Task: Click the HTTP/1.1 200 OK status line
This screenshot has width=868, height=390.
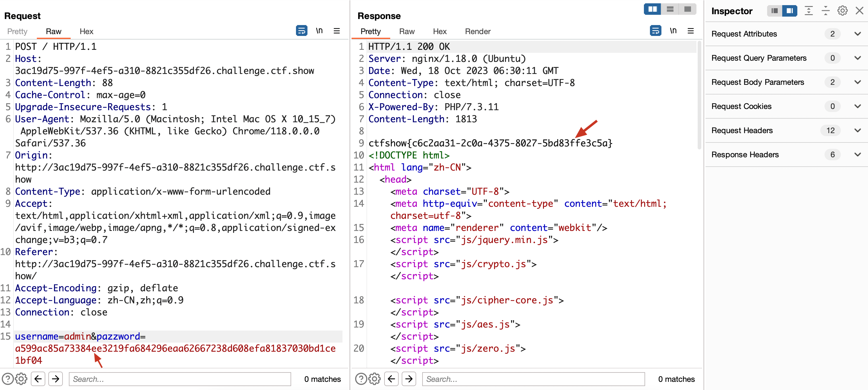Action: tap(409, 46)
